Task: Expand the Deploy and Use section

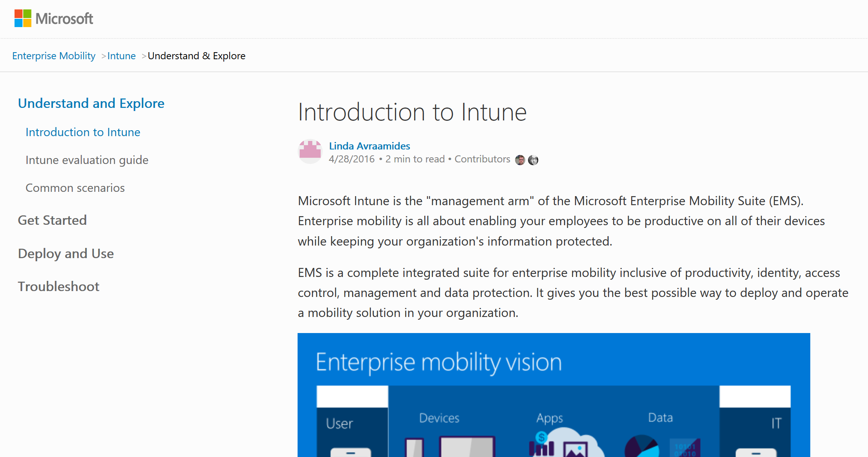Action: tap(66, 253)
